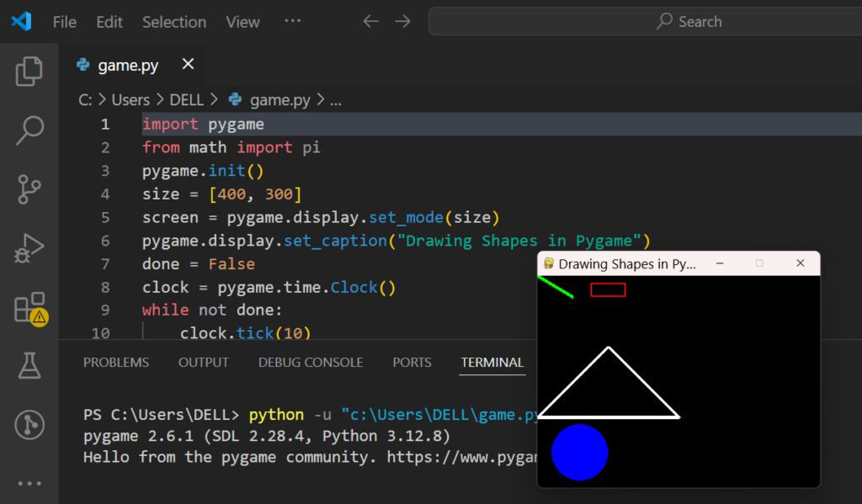Image resolution: width=862 pixels, height=504 pixels.
Task: Open the Extensions view with warning badge
Action: (x=30, y=308)
